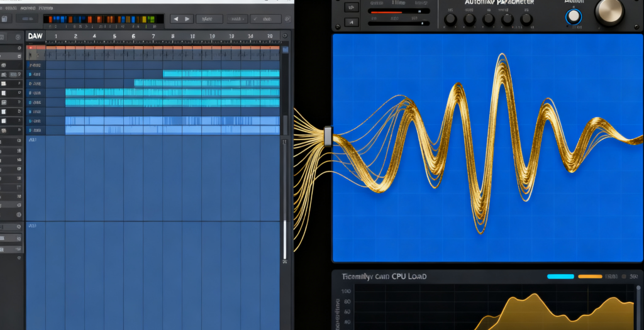Open the third dropdown button right of play
This screenshot has height=330, width=644.
264,19
